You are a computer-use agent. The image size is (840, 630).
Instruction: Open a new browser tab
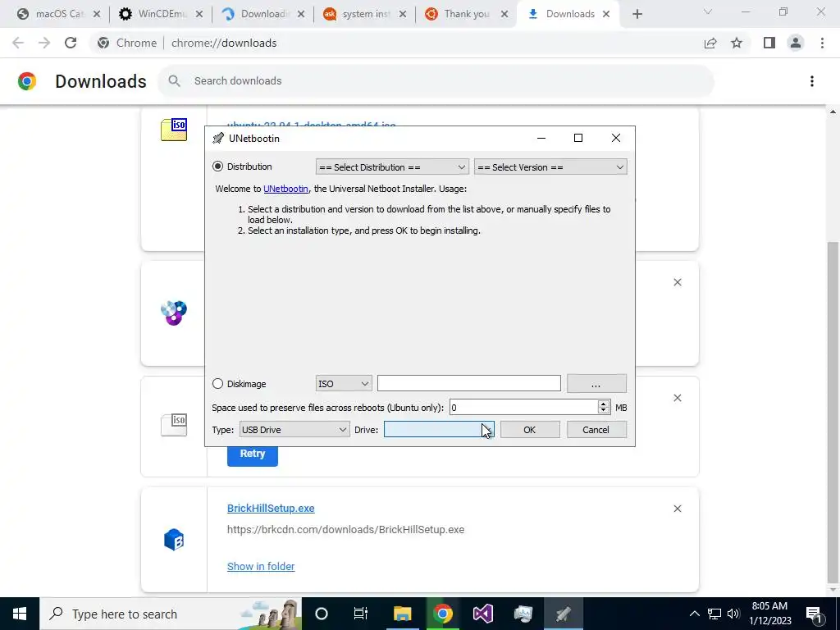(637, 15)
